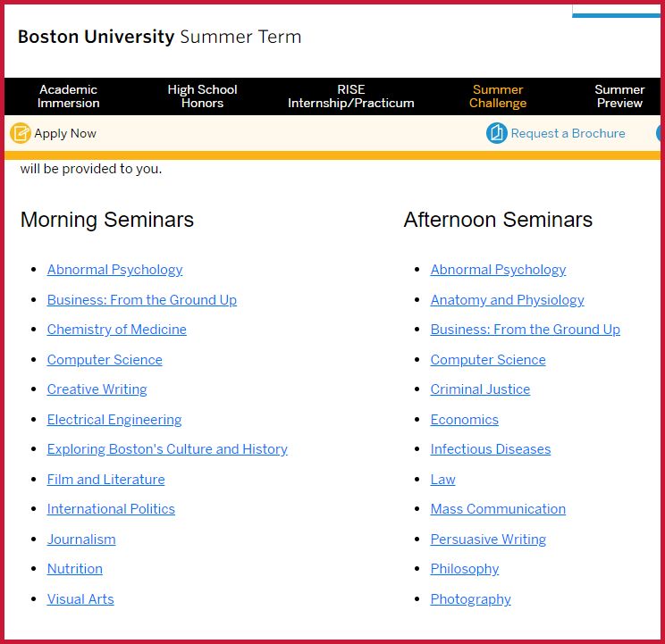Select the Criminal Justice seminar link
Image resolution: width=665 pixels, height=644 pixels.
480,389
